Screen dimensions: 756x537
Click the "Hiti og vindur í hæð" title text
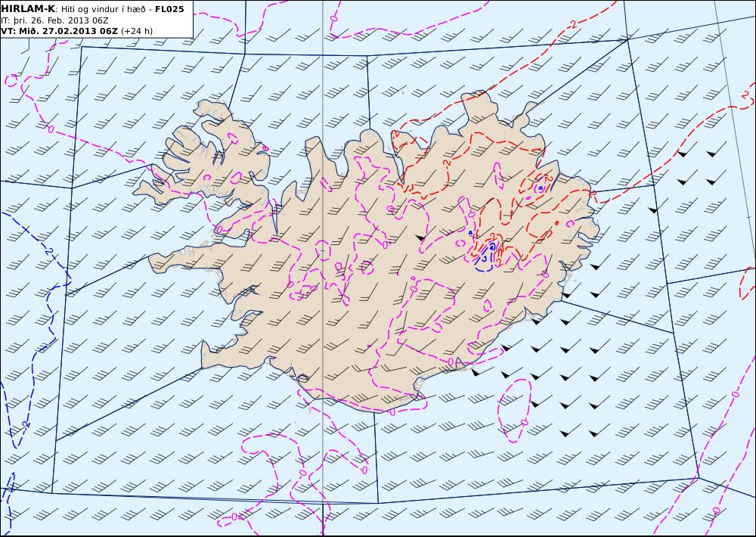coord(103,9)
